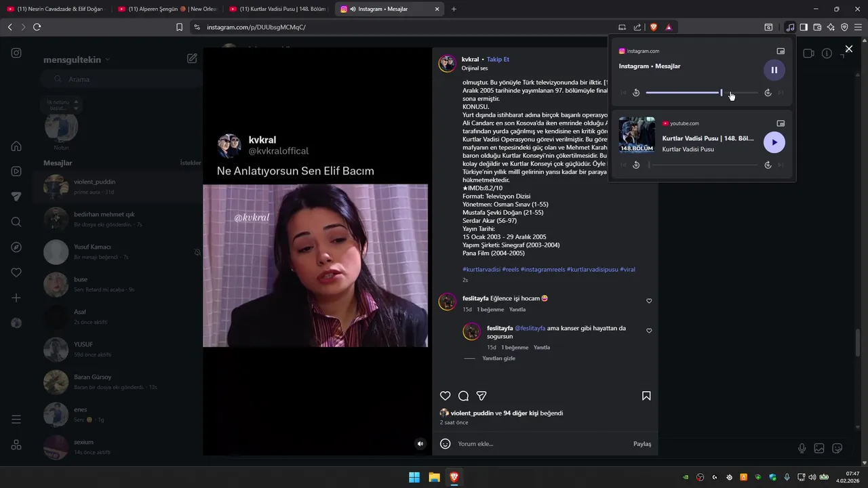
Task: Go to Instagram Home in sidebar
Action: click(x=16, y=146)
